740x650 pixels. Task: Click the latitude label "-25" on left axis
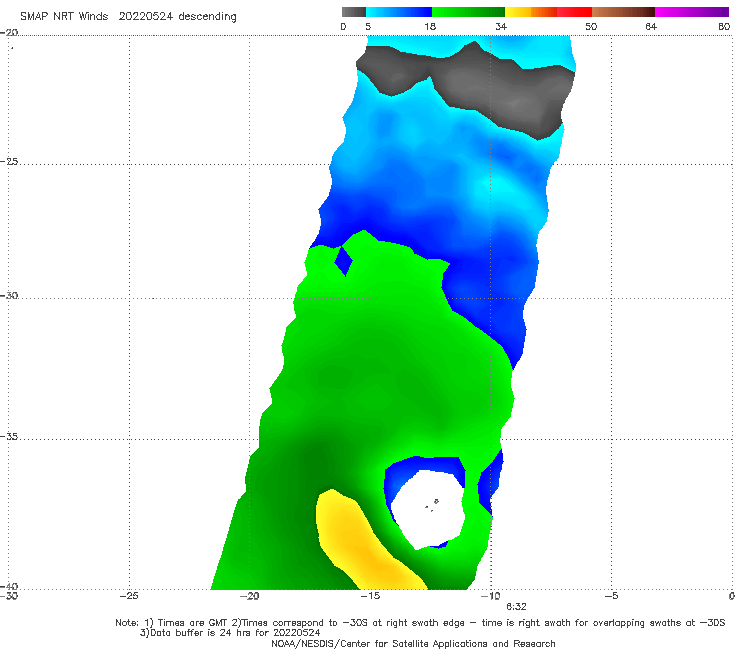(x=9, y=162)
